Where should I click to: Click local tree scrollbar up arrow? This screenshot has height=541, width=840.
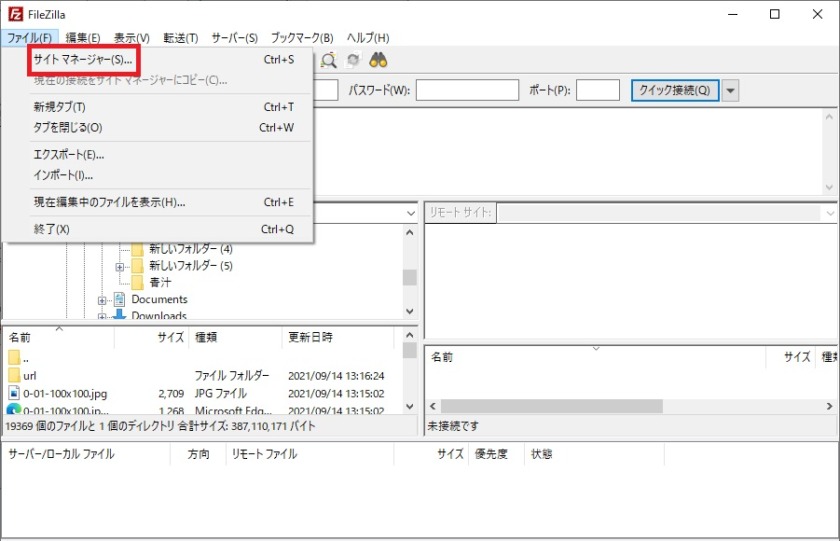[x=410, y=232]
